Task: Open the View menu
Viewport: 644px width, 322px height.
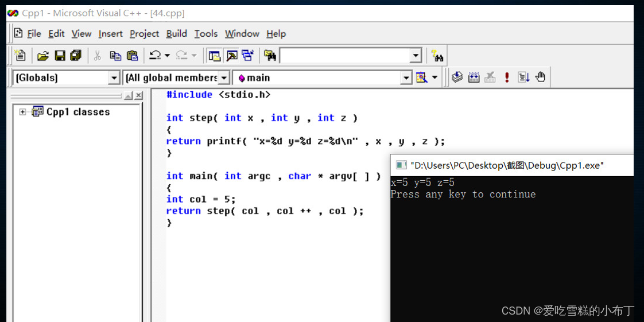Action: pyautogui.click(x=82, y=34)
